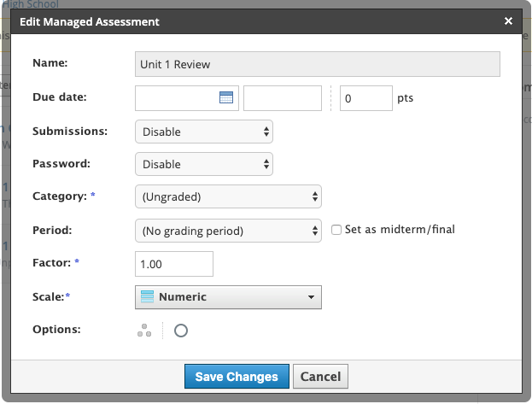The image size is (532, 404).
Task: Close the Edit Managed Assessment dialog
Action: 509,21
